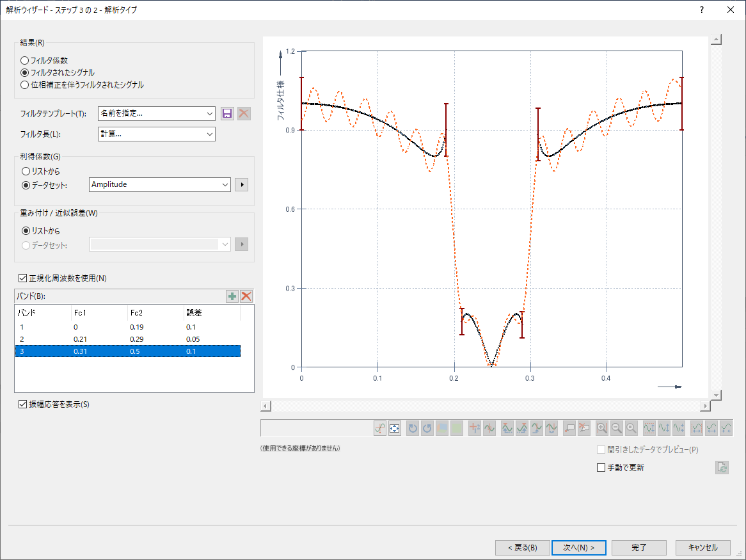Select band row 3 in the band list

point(128,351)
